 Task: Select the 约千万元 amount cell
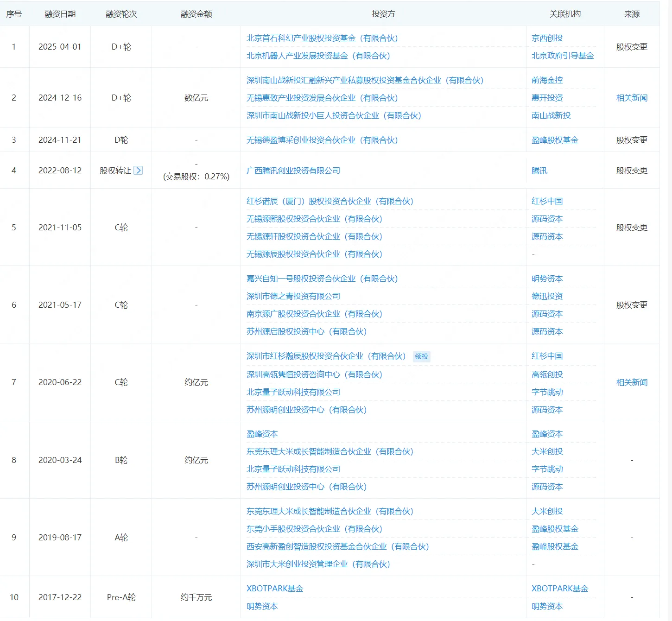click(x=197, y=597)
